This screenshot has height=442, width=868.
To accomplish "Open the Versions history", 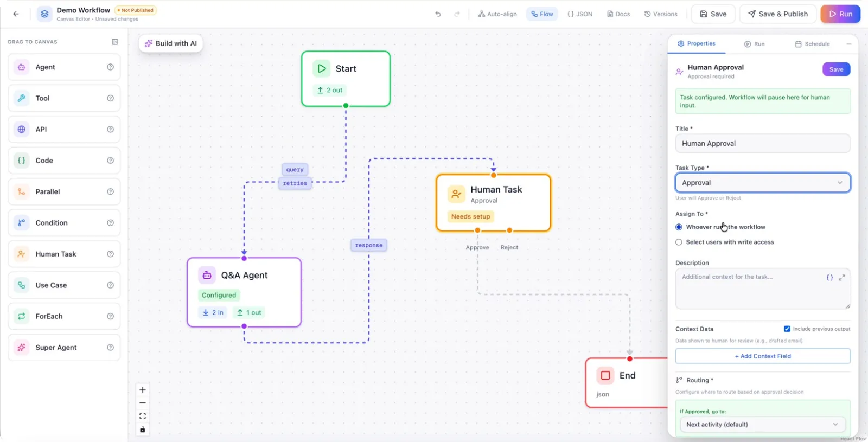I will (661, 14).
